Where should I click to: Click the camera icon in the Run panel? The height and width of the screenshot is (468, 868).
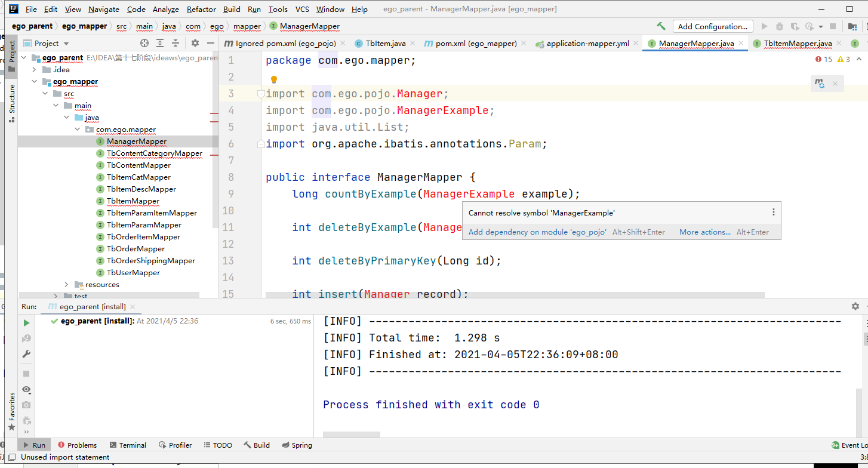click(26, 405)
